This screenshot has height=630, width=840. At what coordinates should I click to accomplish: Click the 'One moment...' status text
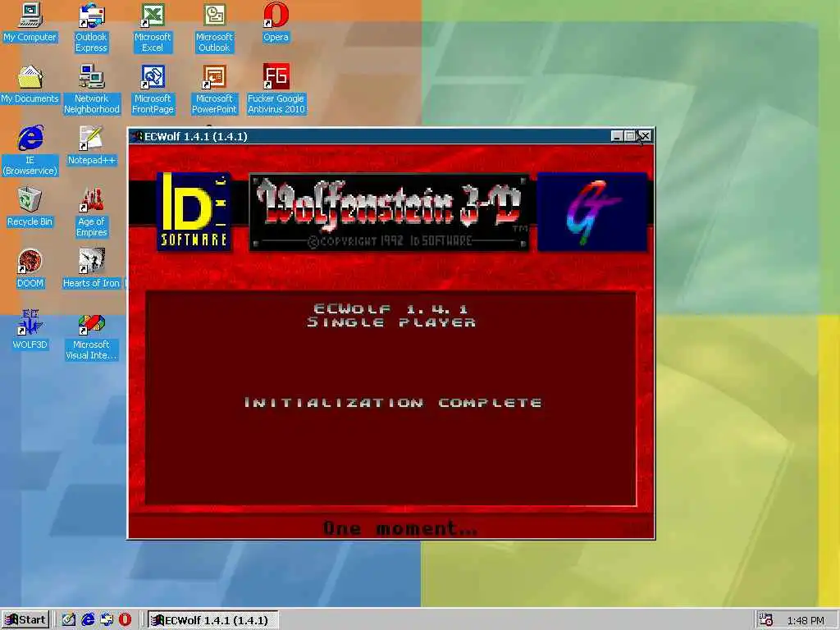[400, 528]
